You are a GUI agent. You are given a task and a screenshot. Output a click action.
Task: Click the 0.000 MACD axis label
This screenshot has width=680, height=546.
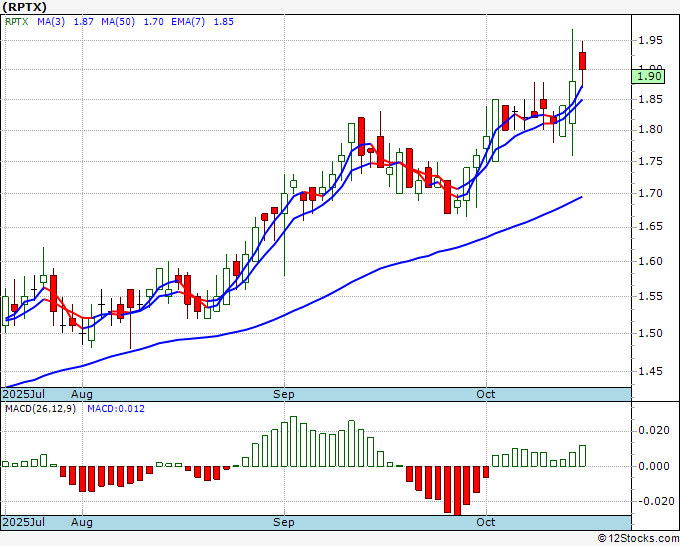click(x=654, y=466)
